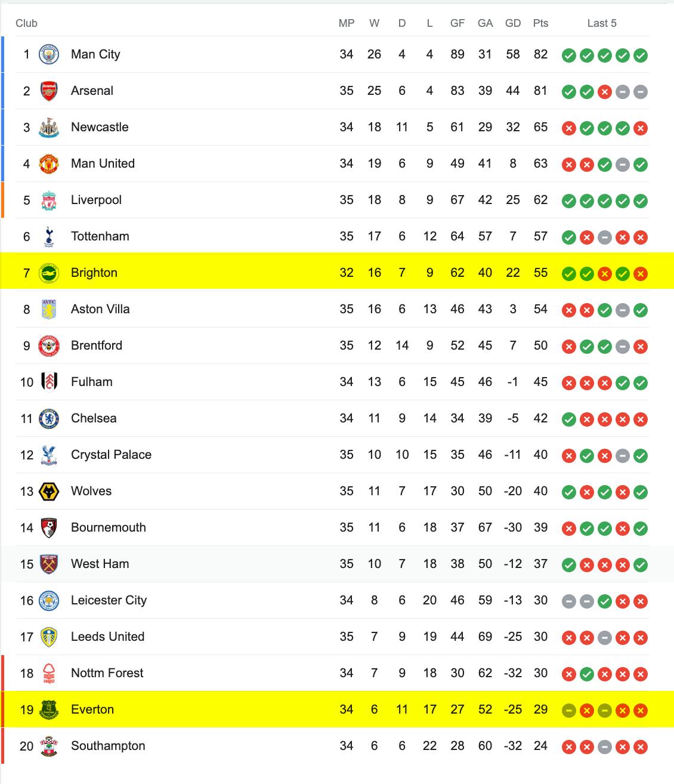Image resolution: width=674 pixels, height=784 pixels.
Task: Click Man City's most recent win indicator
Action: pos(641,55)
